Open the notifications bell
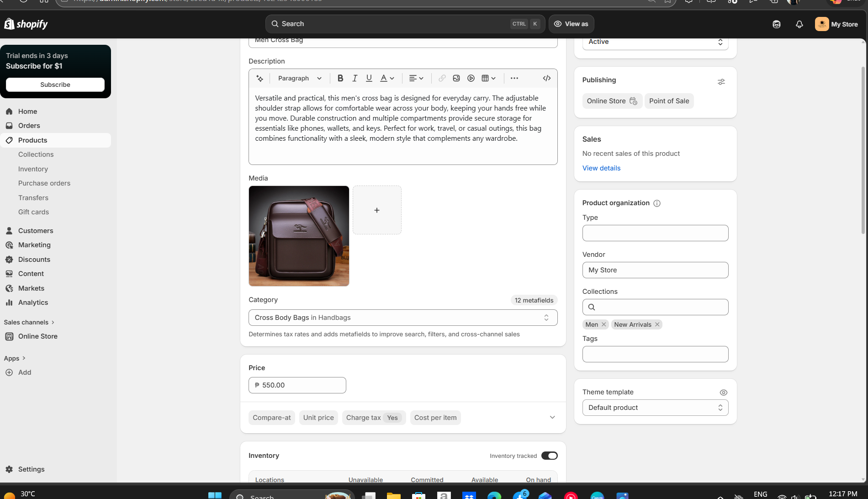Viewport: 868px width, 499px height. [799, 24]
